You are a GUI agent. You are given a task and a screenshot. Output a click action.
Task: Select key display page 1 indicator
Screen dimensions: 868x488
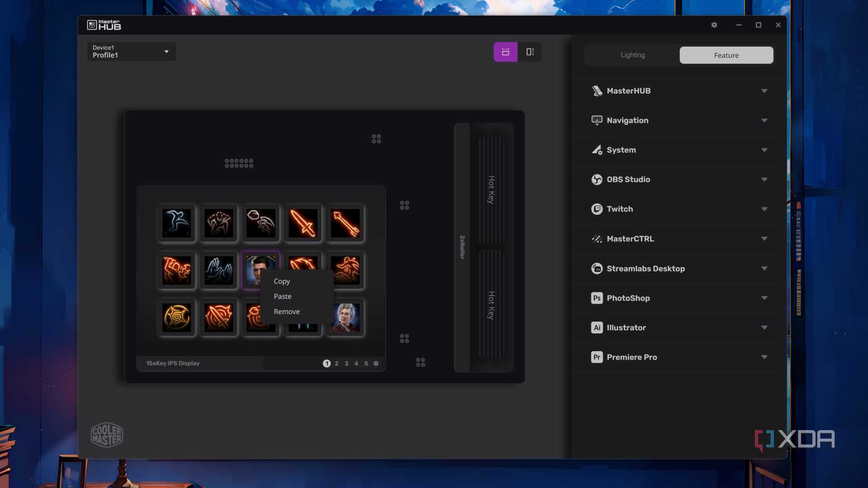point(327,363)
